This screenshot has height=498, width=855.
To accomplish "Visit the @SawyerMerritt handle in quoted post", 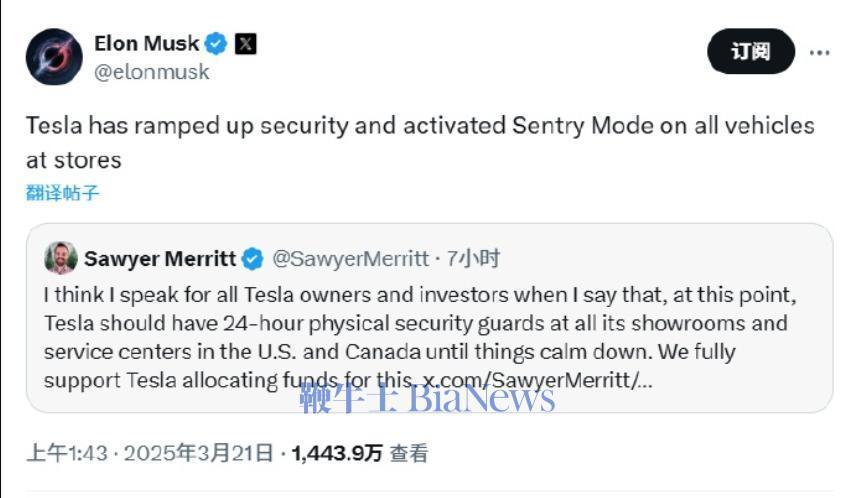I will pyautogui.click(x=350, y=259).
